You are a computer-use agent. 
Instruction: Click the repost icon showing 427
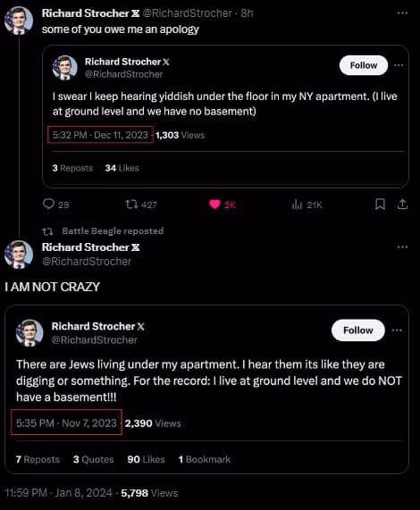point(131,205)
